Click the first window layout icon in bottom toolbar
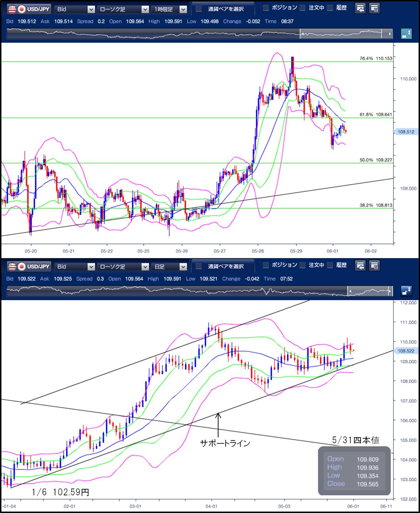This screenshot has width=420, height=513. (360, 266)
